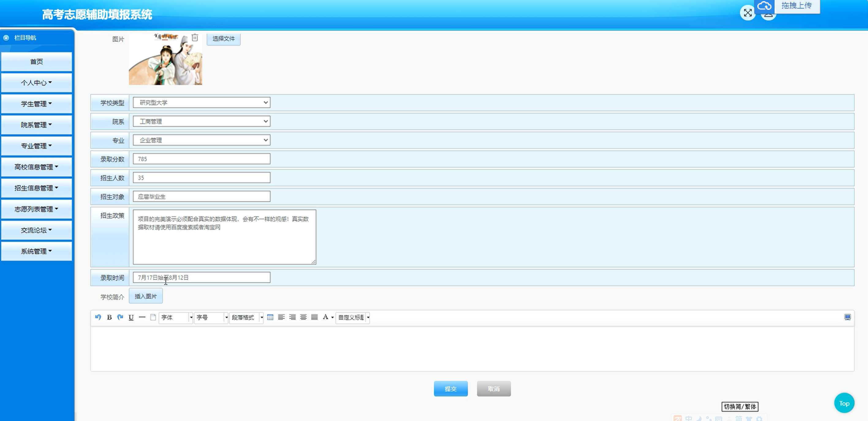
Task: Expand 招生信息管理 sidebar menu
Action: tap(36, 188)
